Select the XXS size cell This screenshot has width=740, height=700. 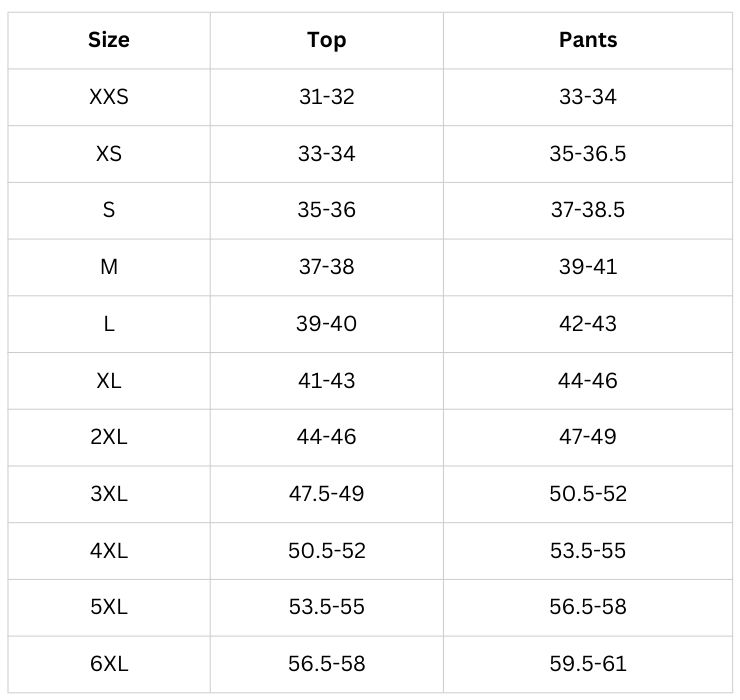pyautogui.click(x=109, y=98)
